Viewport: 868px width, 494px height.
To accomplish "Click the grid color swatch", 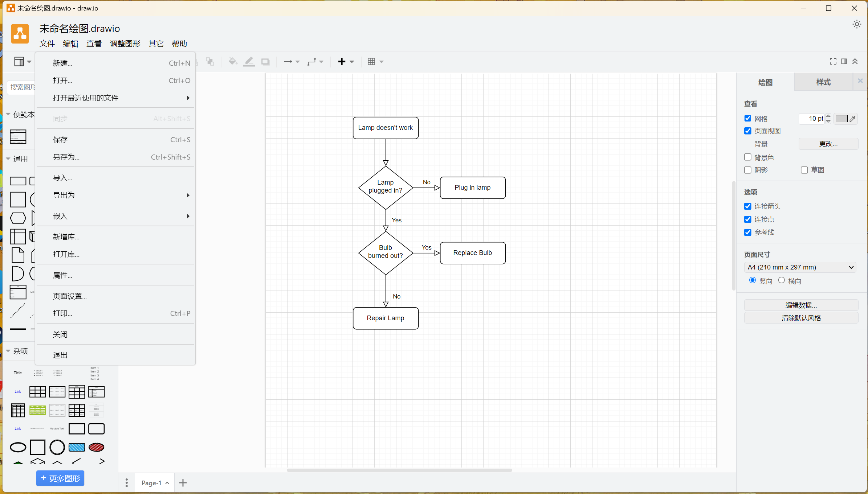I will point(841,119).
